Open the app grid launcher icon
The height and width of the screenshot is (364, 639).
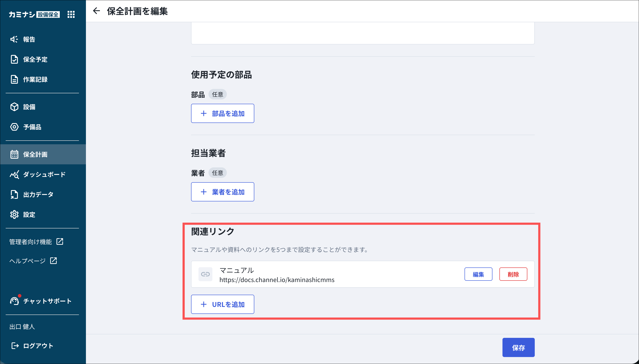tap(71, 15)
